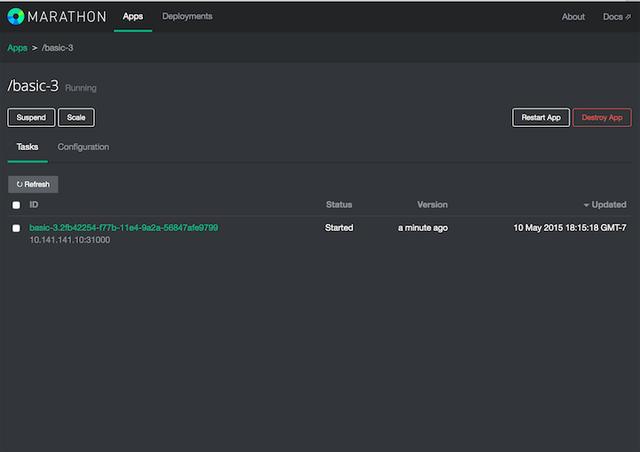640x452 pixels.
Task: Click the Running status label
Action: click(x=81, y=88)
